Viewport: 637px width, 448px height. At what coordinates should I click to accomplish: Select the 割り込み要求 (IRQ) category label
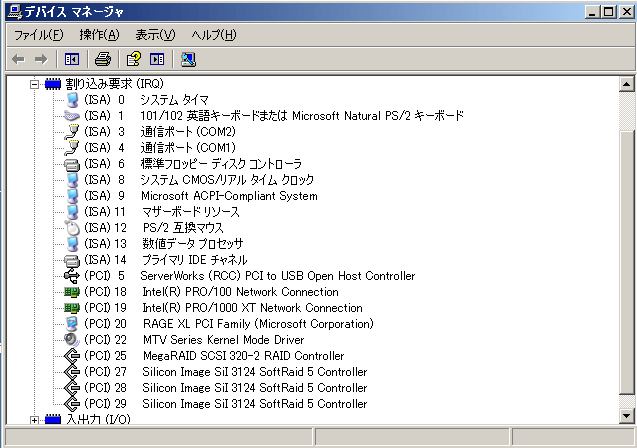pos(115,84)
